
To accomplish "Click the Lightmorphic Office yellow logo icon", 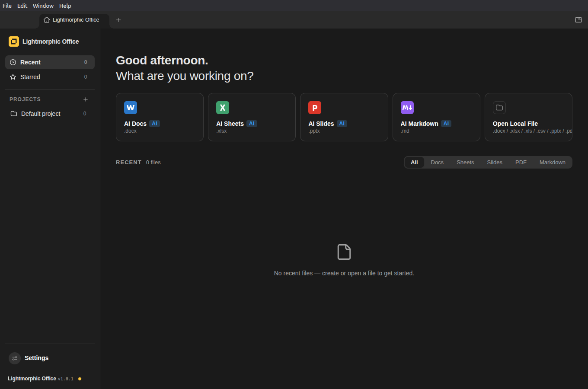I will point(14,41).
